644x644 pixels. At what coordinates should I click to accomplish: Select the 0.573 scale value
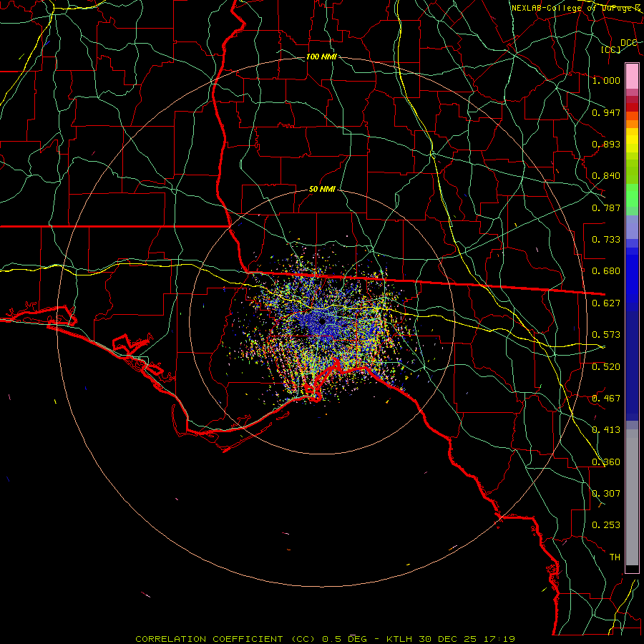606,335
